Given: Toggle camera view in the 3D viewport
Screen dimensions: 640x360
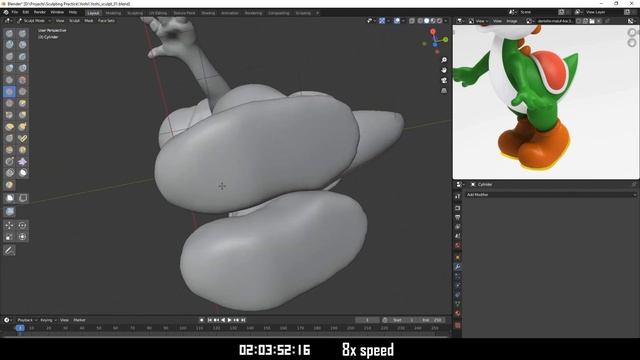Looking at the screenshot, I should (444, 80).
